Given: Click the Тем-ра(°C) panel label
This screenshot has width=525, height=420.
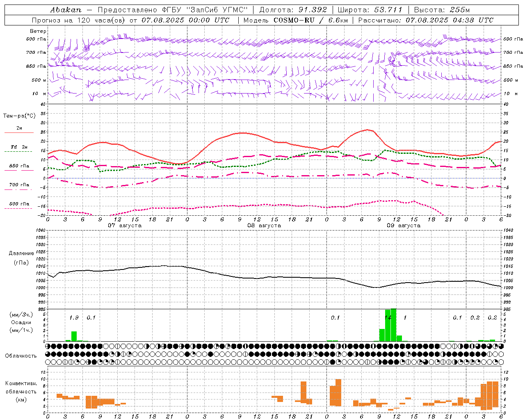Looking at the screenshot, I should (x=19, y=116).
